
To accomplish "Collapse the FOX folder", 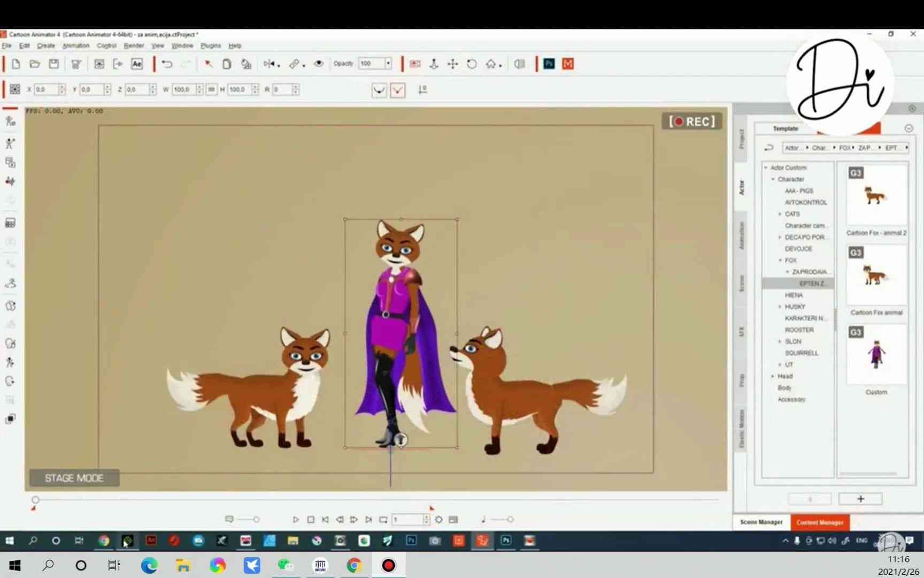I will [x=780, y=261].
